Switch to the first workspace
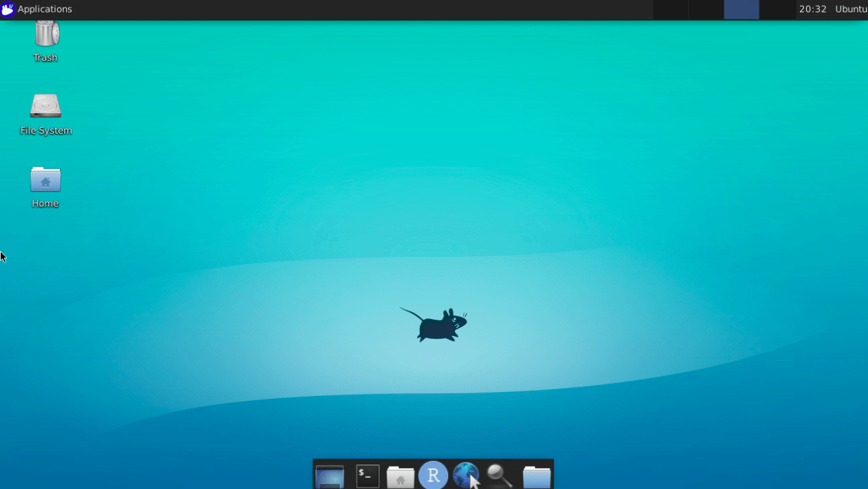This screenshot has width=868, height=489. click(x=670, y=10)
